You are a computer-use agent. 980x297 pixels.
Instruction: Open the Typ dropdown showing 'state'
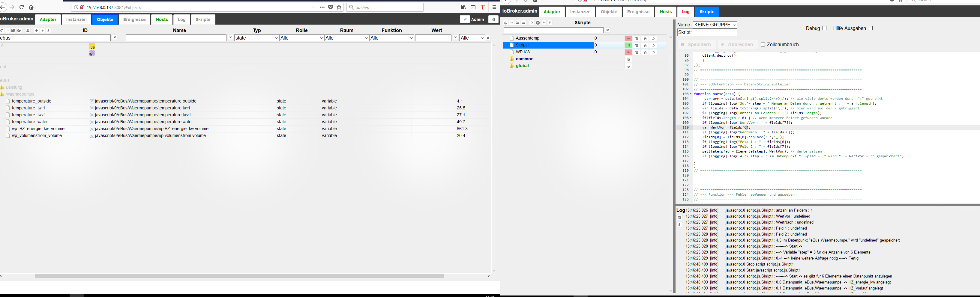[257, 38]
